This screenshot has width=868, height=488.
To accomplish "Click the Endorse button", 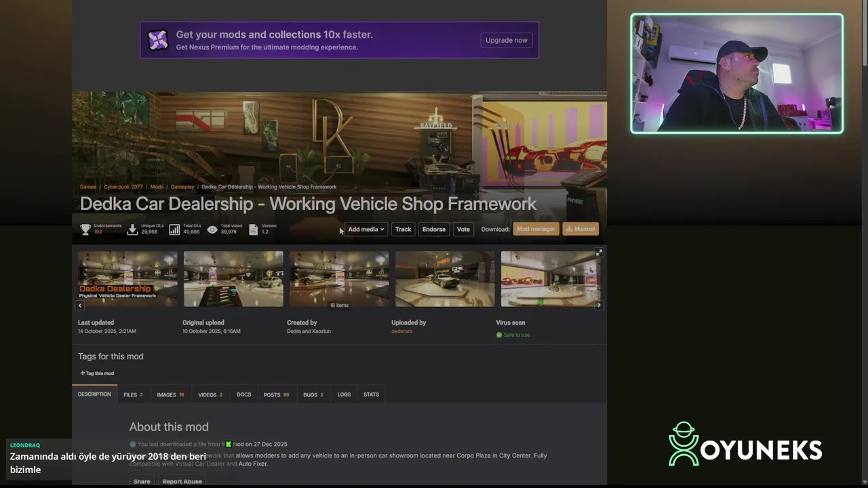I will tap(434, 229).
